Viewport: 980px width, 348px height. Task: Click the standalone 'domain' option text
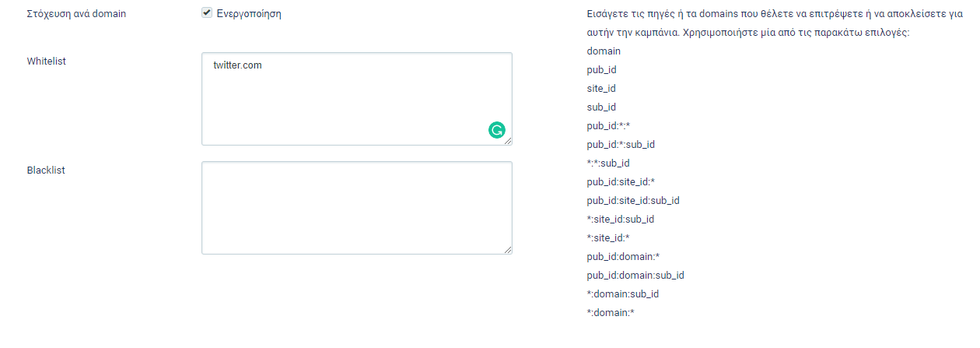pos(604,51)
